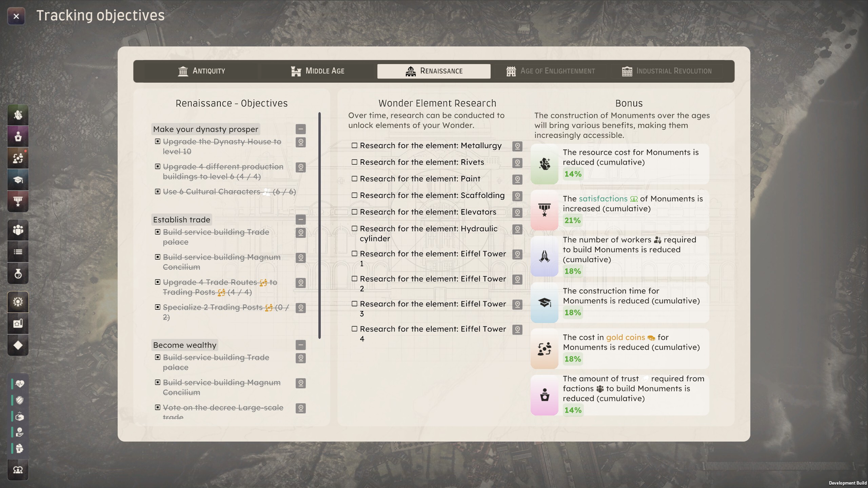Collapse the Become wealthy objectives group
The height and width of the screenshot is (488, 868).
tap(300, 345)
